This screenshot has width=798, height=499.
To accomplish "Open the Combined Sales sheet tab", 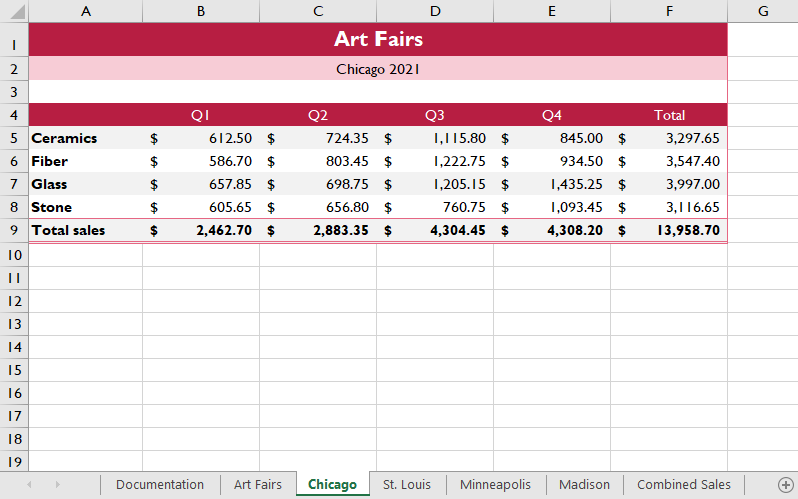I will point(683,484).
